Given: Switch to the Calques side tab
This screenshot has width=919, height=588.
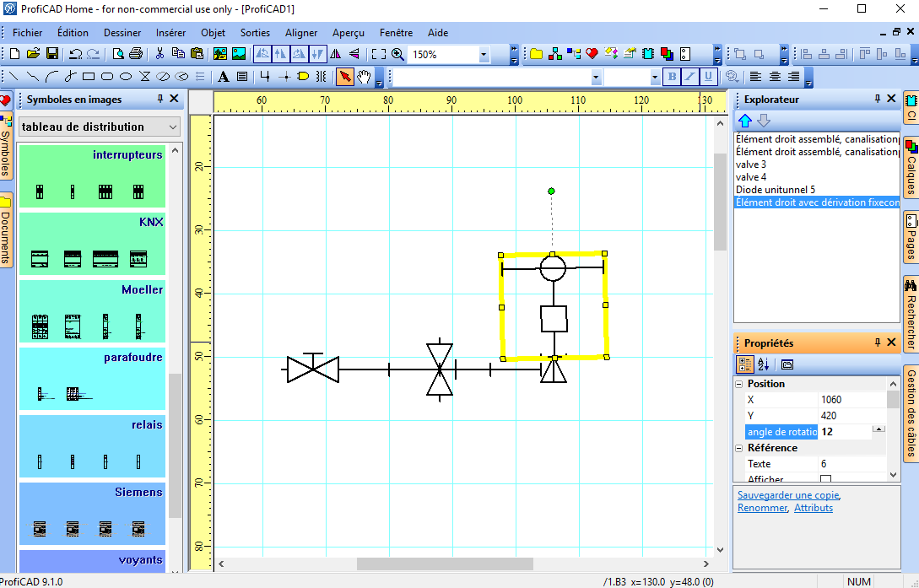Looking at the screenshot, I should pos(911,165).
